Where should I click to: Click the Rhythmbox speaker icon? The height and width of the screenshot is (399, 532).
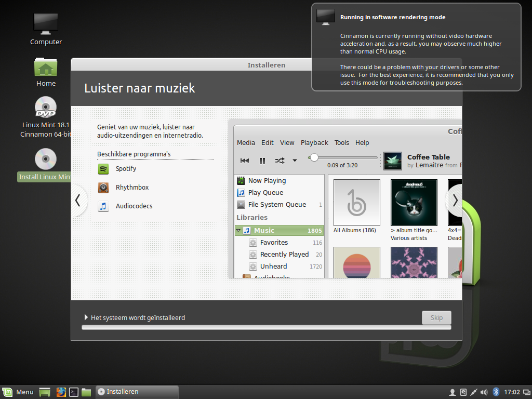click(x=103, y=187)
